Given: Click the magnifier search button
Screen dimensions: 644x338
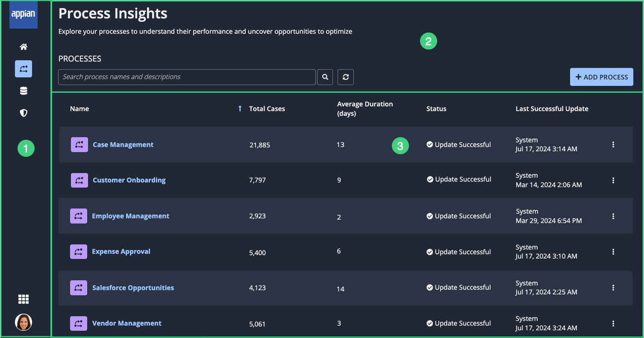Looking at the screenshot, I should tap(325, 77).
